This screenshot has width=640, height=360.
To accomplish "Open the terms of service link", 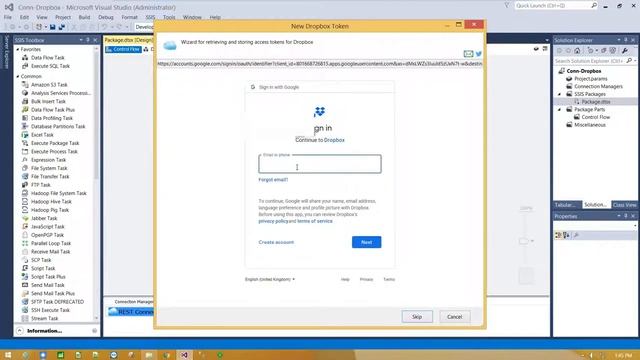I will pyautogui.click(x=315, y=221).
